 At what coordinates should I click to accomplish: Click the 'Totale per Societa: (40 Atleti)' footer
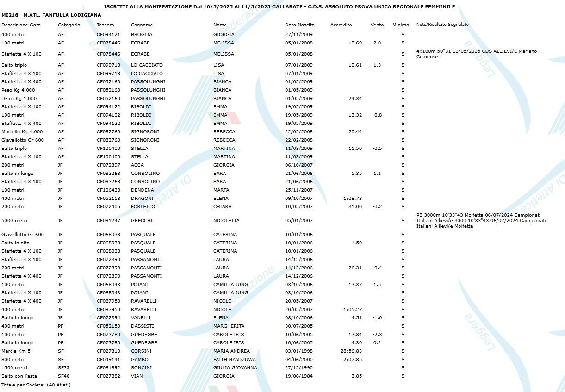(x=36, y=385)
